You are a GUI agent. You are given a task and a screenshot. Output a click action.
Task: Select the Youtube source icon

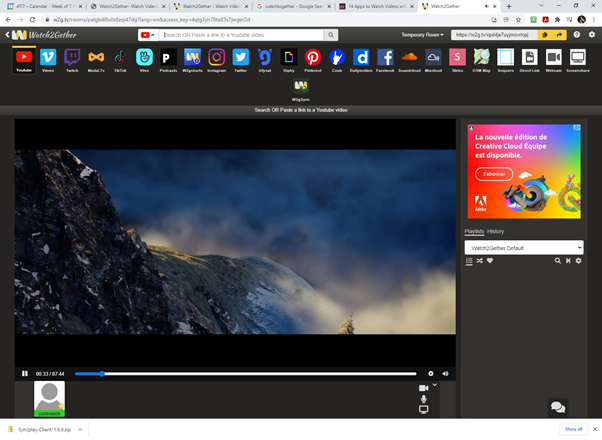pyautogui.click(x=24, y=60)
